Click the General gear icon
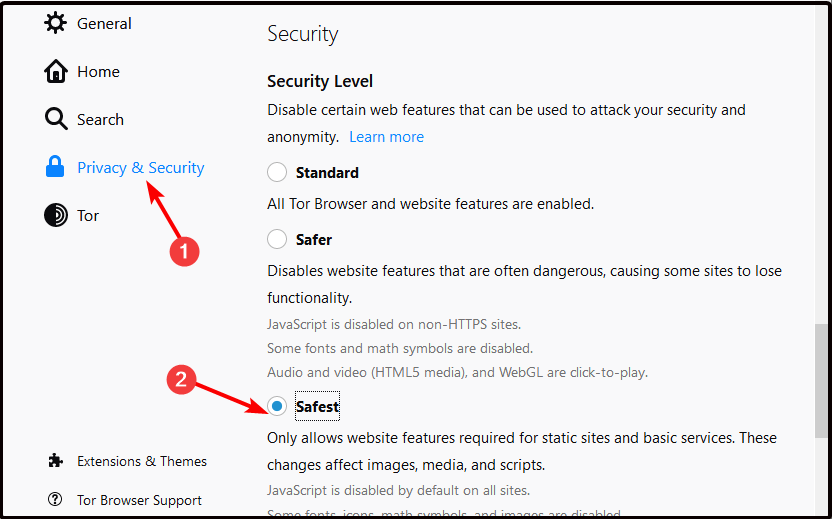This screenshot has width=832, height=519. [x=55, y=23]
